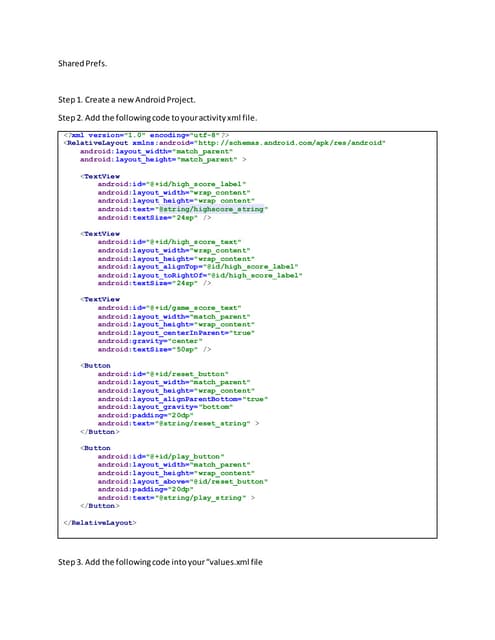Image resolution: width=495 pixels, height=640 pixels.
Task: Click the closing RelativeLayout tag
Action: pyautogui.click(x=100, y=522)
